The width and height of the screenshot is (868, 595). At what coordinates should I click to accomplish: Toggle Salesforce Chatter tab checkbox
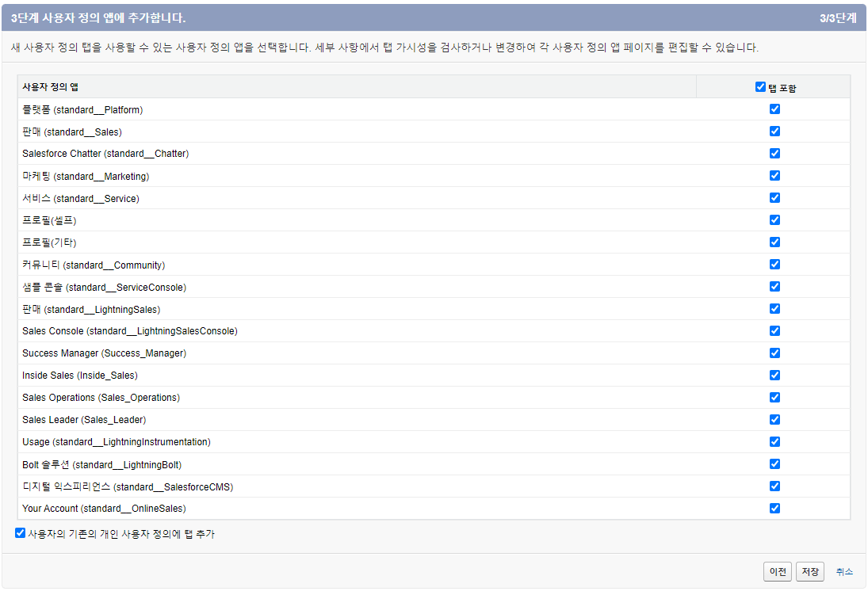click(x=774, y=154)
